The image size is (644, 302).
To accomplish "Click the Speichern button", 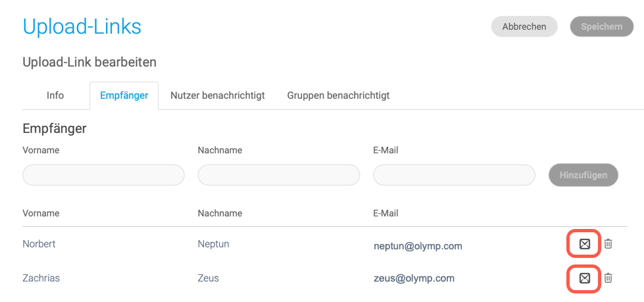I will 602,27.
